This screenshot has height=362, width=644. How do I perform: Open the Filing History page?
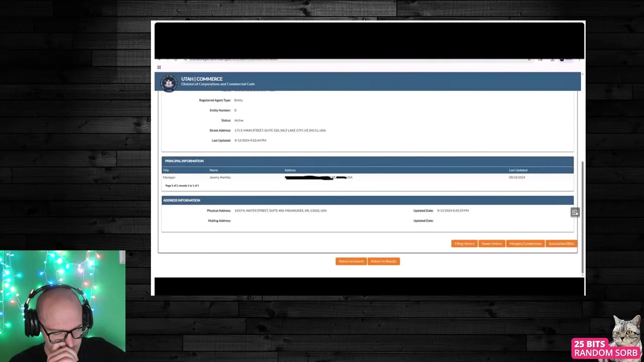tap(464, 244)
